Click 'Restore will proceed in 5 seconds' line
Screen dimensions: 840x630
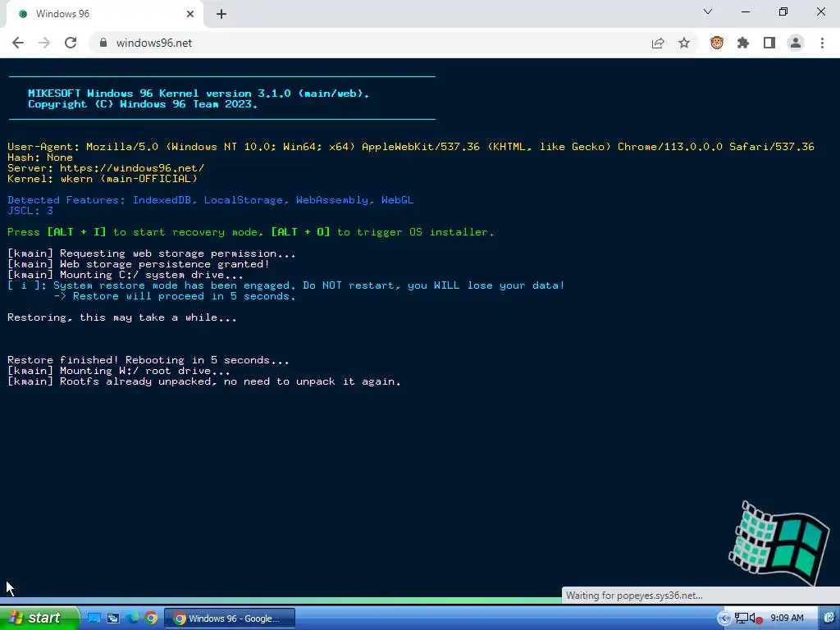[x=175, y=296]
